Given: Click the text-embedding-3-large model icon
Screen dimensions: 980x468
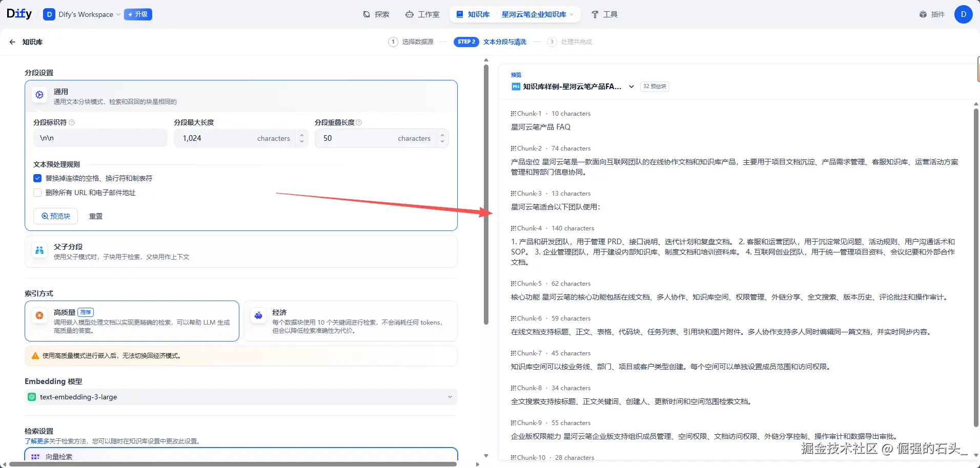Looking at the screenshot, I should [32, 397].
